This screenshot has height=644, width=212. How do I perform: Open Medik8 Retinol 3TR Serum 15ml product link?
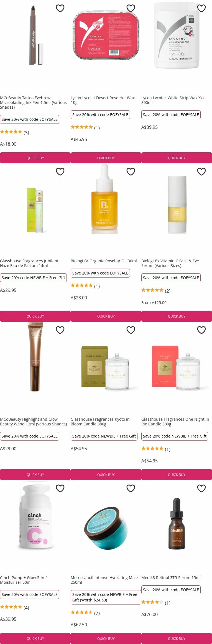[x=171, y=577]
